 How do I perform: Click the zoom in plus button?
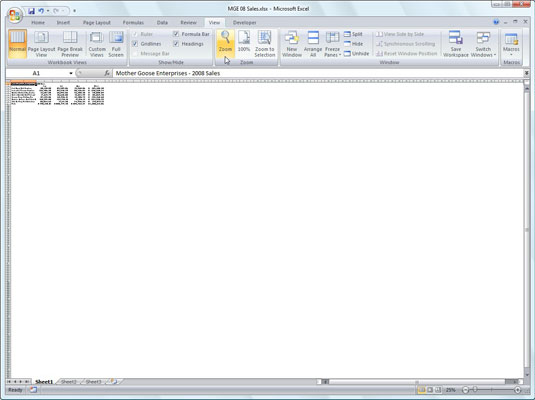pyautogui.click(x=517, y=390)
